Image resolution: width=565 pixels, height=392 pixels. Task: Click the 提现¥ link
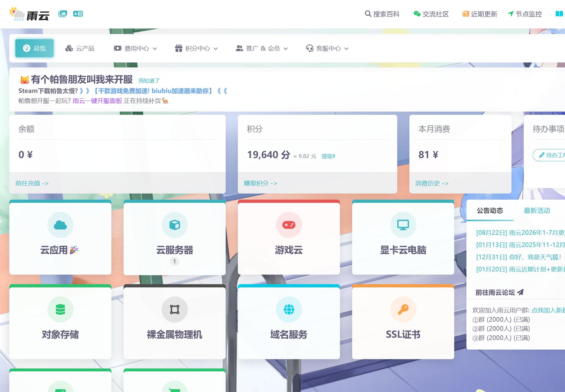(329, 156)
